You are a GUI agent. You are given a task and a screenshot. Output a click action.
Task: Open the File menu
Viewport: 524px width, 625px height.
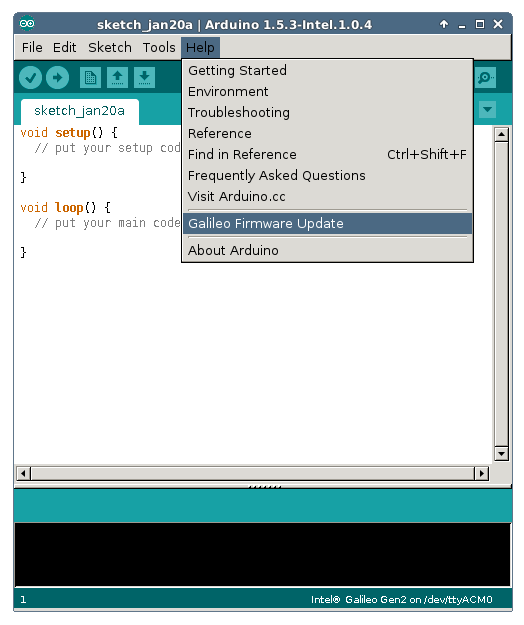point(32,47)
